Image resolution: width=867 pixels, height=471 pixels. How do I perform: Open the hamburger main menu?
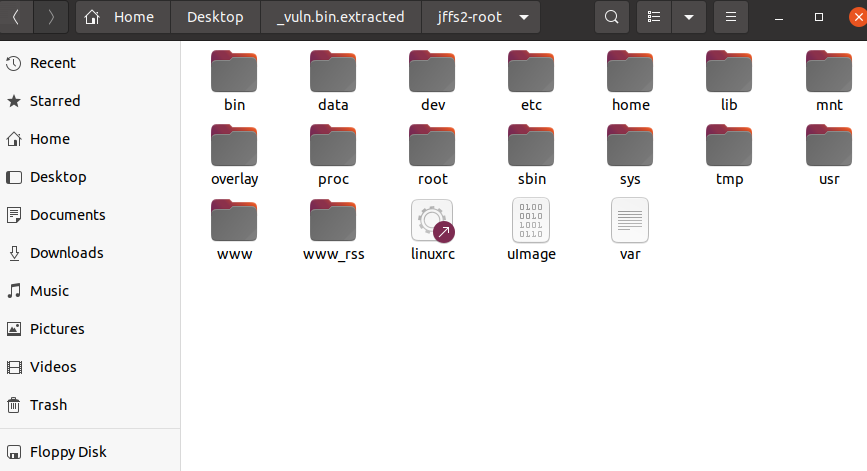coord(731,17)
